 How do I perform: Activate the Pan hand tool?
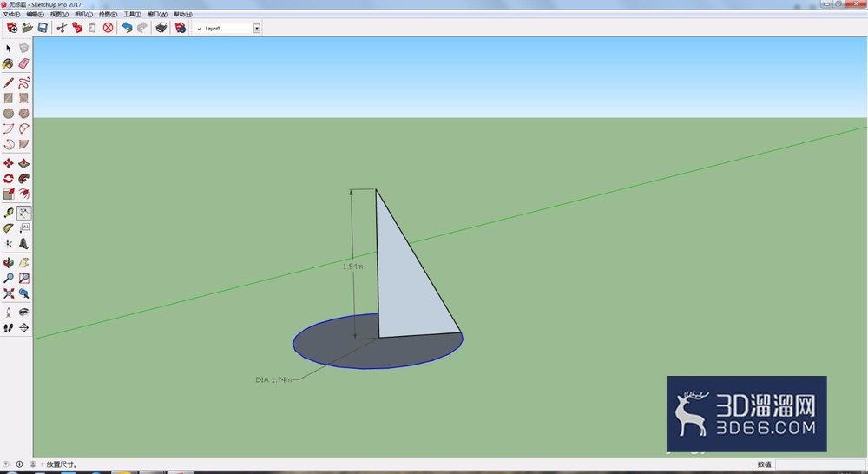23,263
